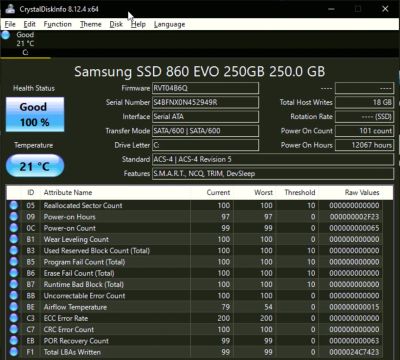Click raw value 0000024C7423
The width and height of the screenshot is (400, 360).
click(354, 352)
